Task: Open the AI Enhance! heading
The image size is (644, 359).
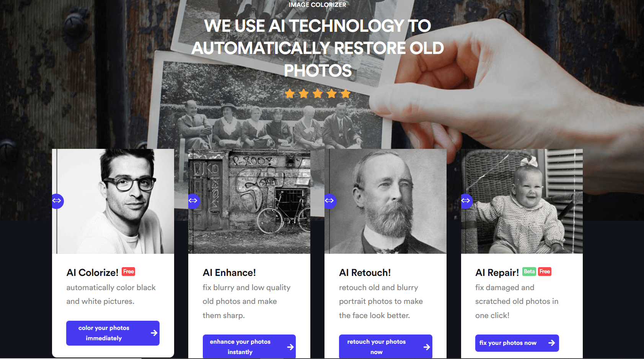Action: click(x=229, y=273)
